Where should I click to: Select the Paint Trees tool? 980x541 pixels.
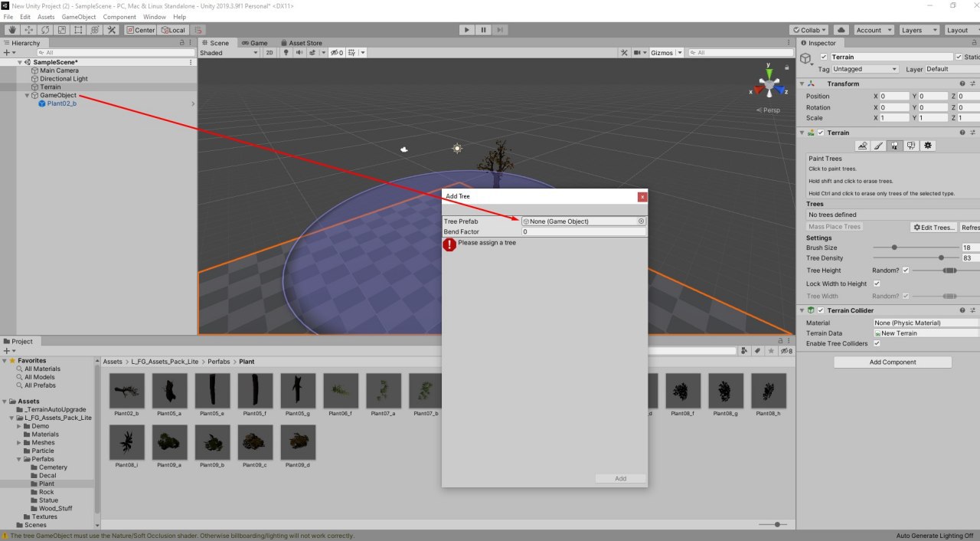[x=895, y=146]
